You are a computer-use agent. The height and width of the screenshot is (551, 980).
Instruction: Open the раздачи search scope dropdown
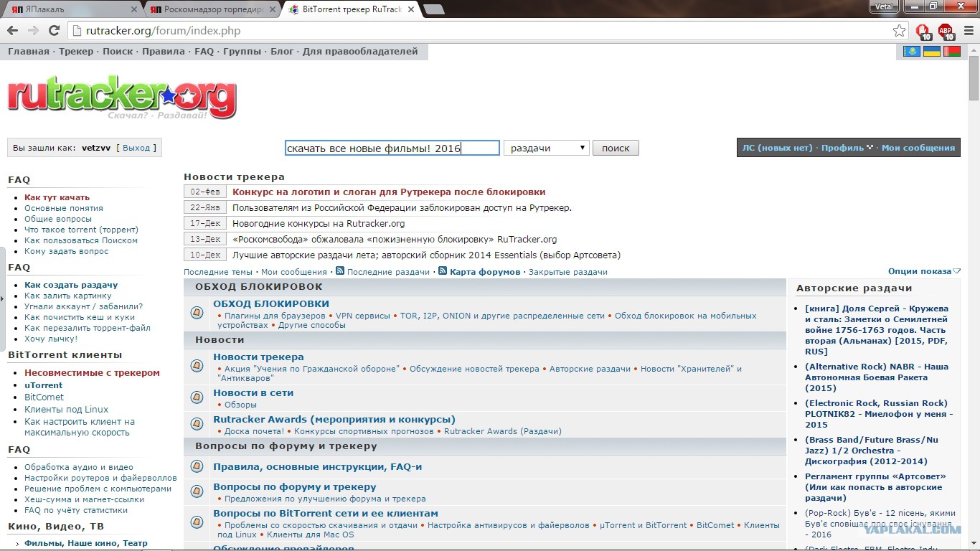pyautogui.click(x=547, y=148)
